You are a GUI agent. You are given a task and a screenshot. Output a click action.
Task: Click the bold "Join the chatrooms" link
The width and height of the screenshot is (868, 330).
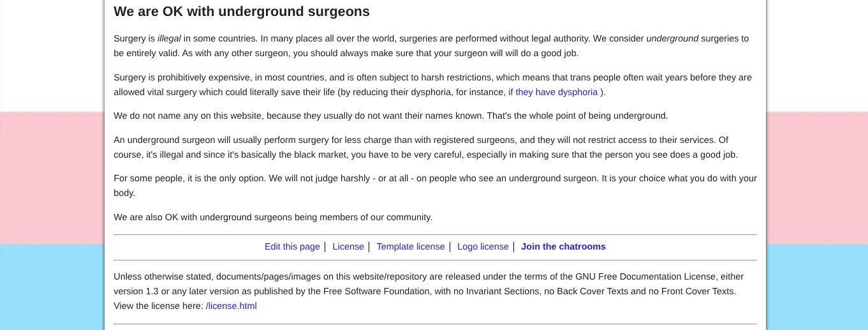click(563, 246)
